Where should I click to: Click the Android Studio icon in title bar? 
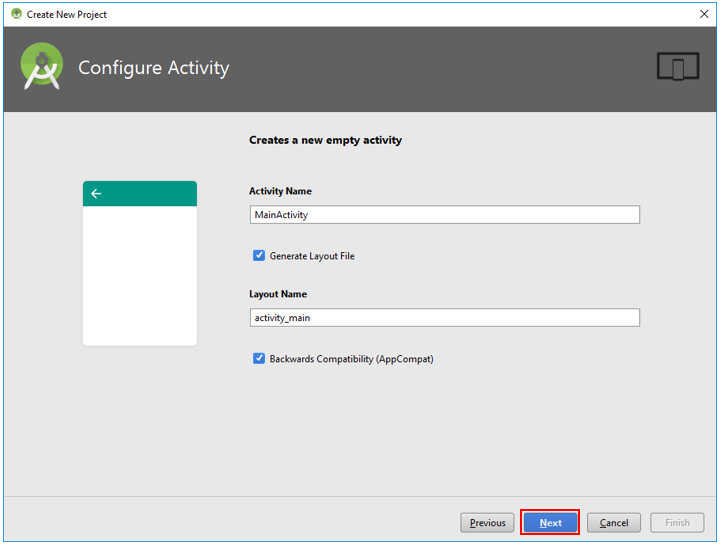point(17,14)
